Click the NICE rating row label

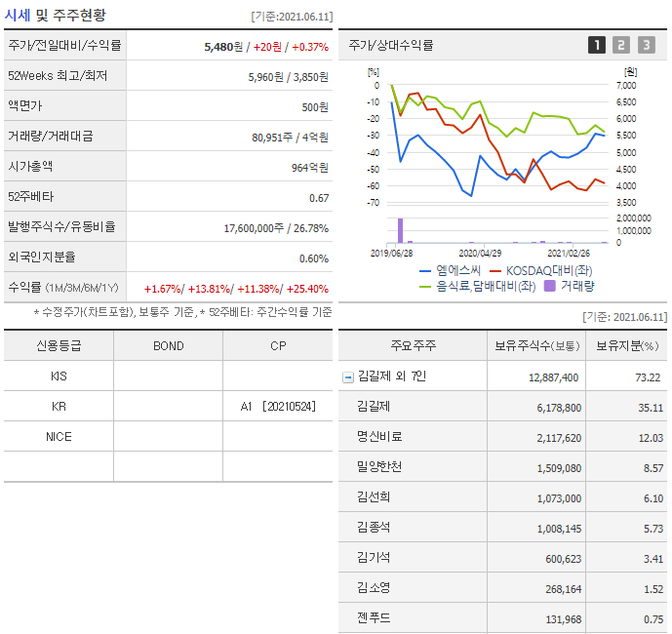59,437
